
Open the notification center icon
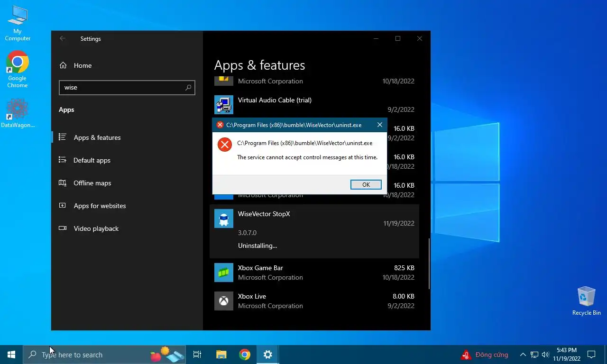591,355
